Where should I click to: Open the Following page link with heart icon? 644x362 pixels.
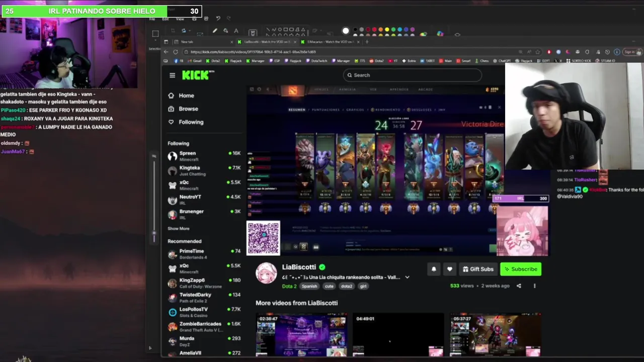point(186,122)
